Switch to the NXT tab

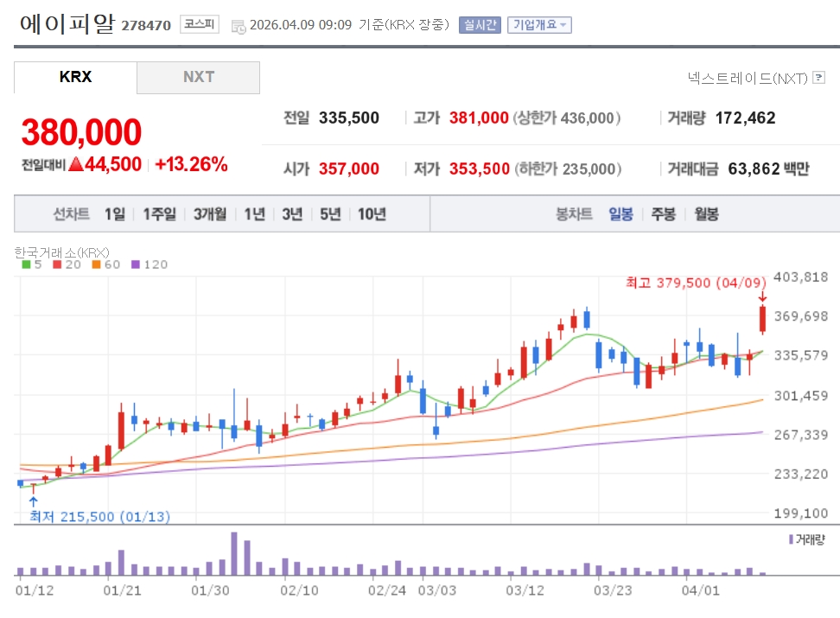[x=198, y=77]
